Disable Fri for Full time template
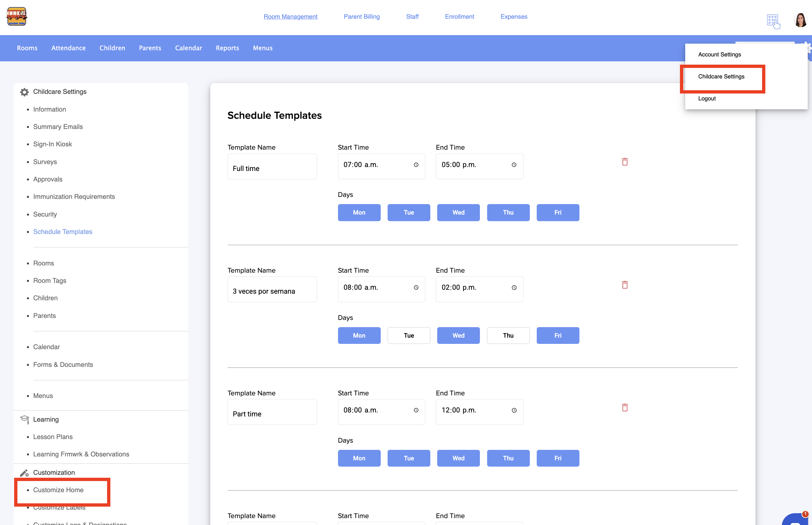 click(x=557, y=212)
